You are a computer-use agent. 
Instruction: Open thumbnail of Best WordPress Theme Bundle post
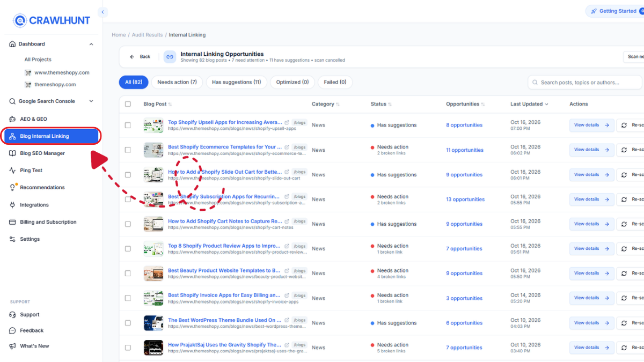[x=153, y=323]
